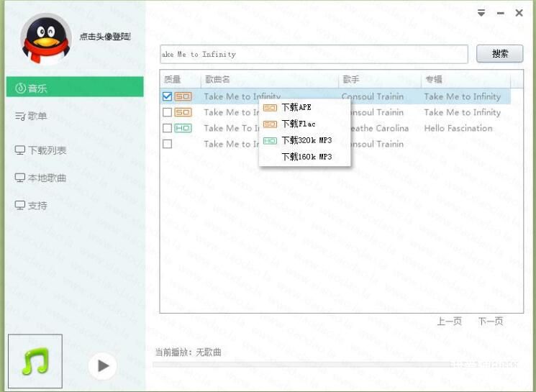
Task: Click the 搜索 search button
Action: point(499,54)
